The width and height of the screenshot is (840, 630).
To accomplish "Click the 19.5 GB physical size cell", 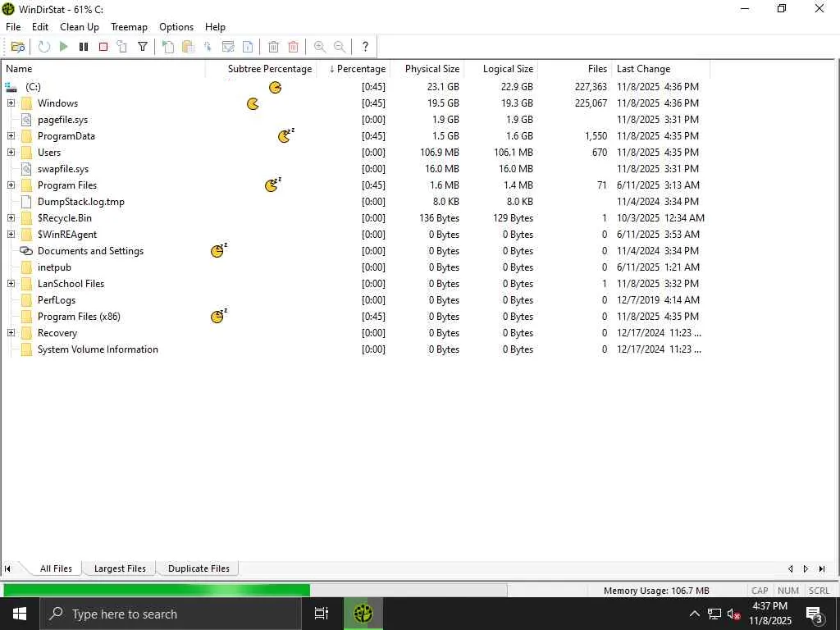I will (x=443, y=103).
